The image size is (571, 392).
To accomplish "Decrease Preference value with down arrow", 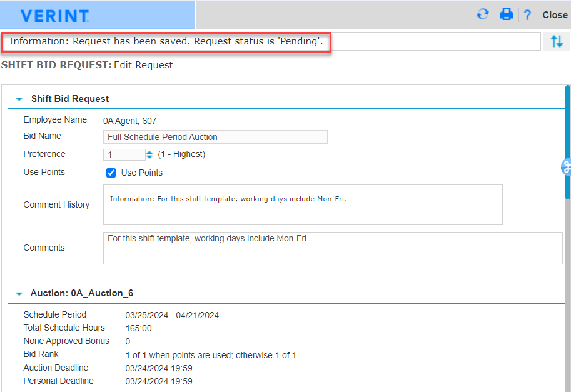I will (x=149, y=157).
